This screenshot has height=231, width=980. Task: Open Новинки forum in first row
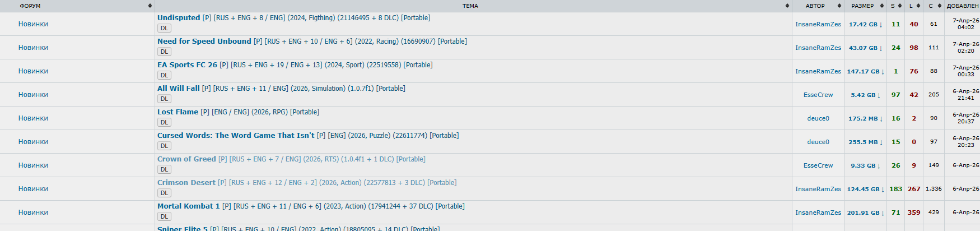pyautogui.click(x=33, y=24)
